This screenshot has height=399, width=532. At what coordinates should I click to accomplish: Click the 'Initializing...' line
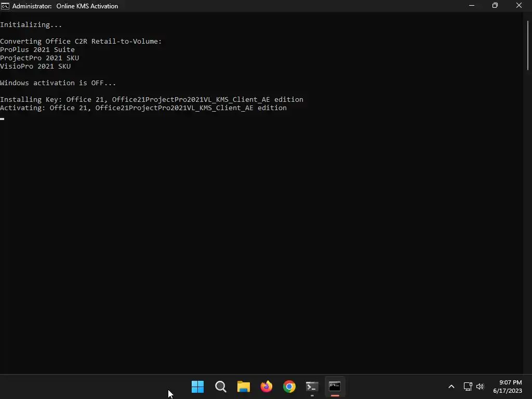(x=31, y=25)
